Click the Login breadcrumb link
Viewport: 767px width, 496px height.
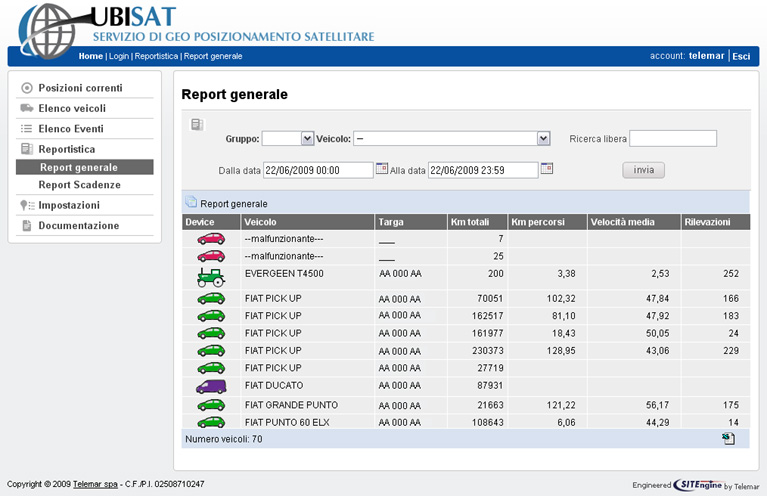click(x=119, y=56)
